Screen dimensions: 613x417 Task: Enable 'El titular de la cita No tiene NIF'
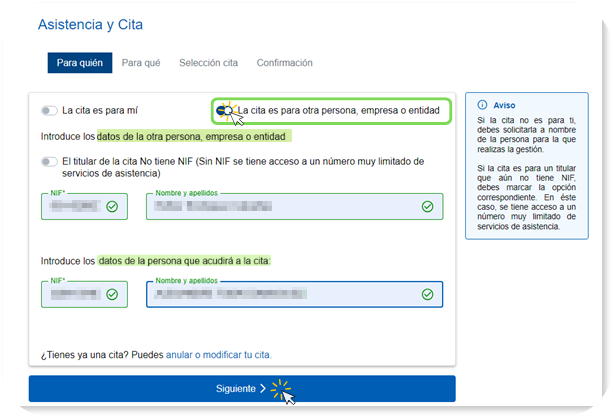click(x=49, y=161)
